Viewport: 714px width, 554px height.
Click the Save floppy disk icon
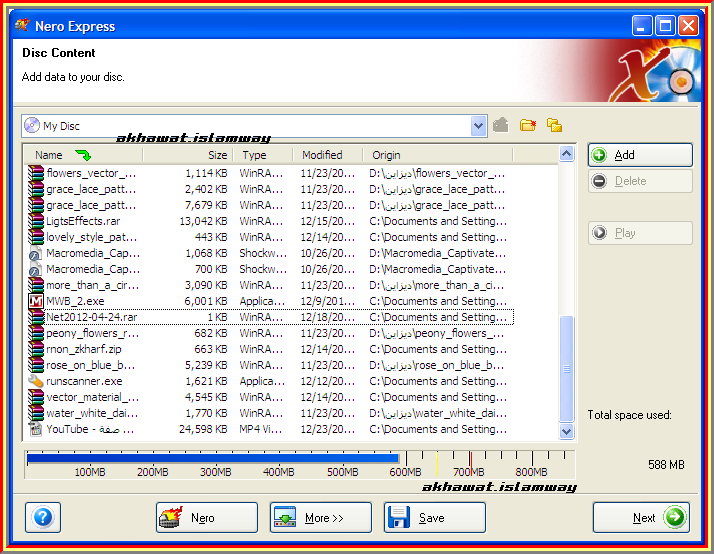(x=399, y=517)
